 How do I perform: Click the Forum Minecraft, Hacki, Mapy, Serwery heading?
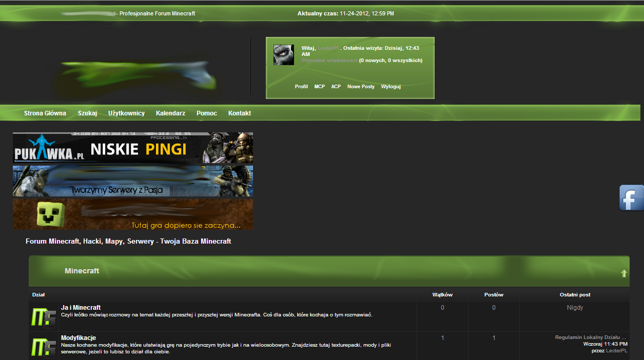tap(128, 241)
